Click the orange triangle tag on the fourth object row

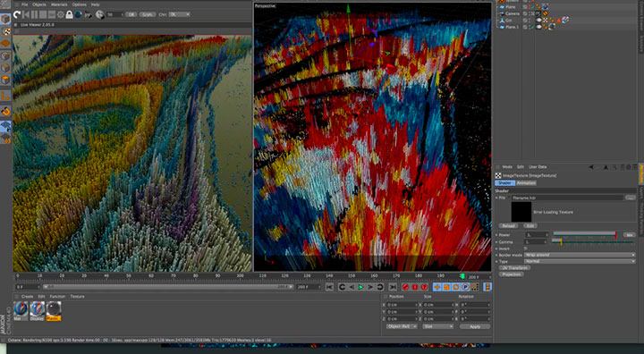[x=558, y=21]
